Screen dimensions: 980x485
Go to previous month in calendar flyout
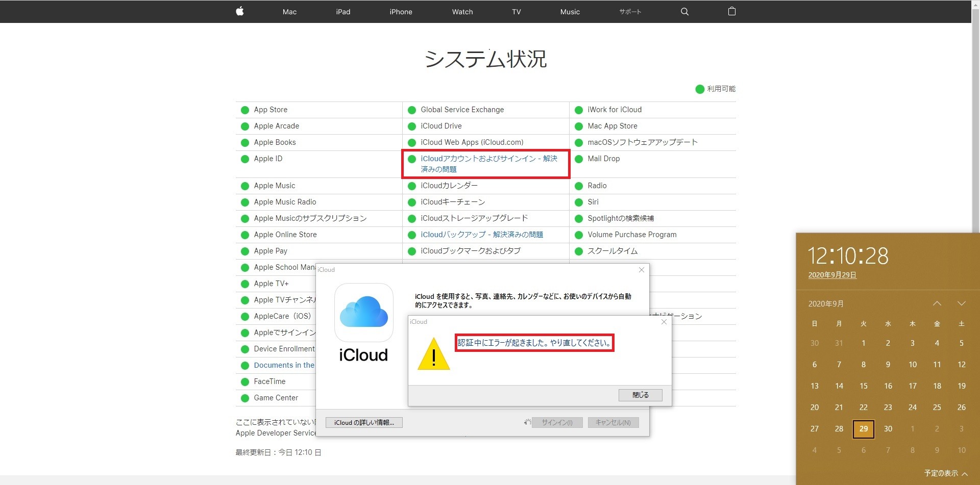(937, 303)
